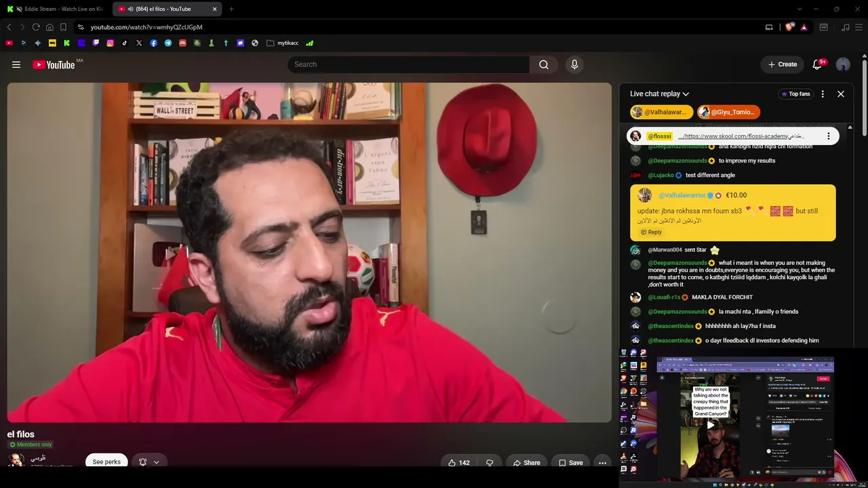Open the channel avatar below the video
The height and width of the screenshot is (488, 868).
pos(16,460)
